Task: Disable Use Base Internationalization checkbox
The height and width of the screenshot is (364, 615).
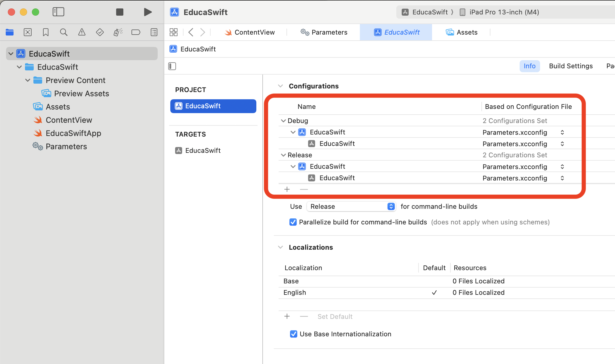Action: click(x=293, y=334)
